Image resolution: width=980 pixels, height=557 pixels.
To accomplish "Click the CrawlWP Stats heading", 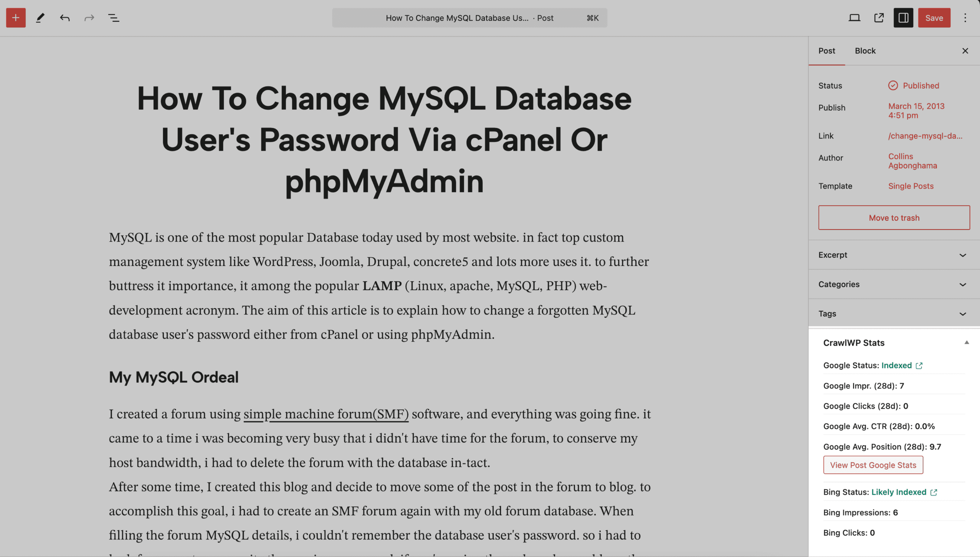I will (x=853, y=343).
